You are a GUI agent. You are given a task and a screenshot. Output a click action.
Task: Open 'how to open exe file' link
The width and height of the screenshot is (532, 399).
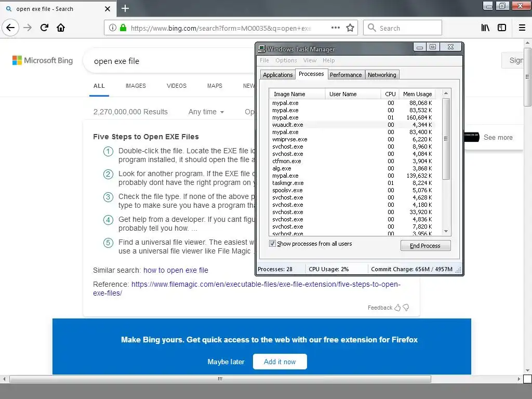pyautogui.click(x=176, y=270)
